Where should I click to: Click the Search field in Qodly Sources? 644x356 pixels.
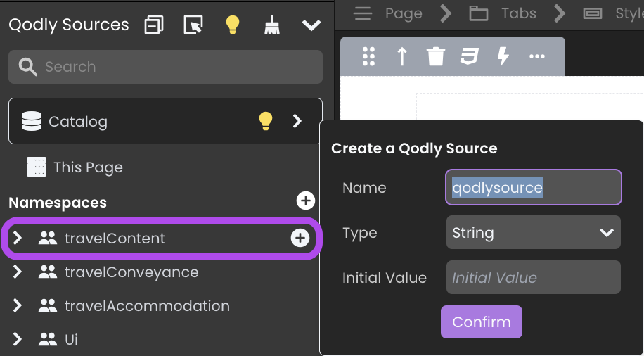click(x=165, y=67)
